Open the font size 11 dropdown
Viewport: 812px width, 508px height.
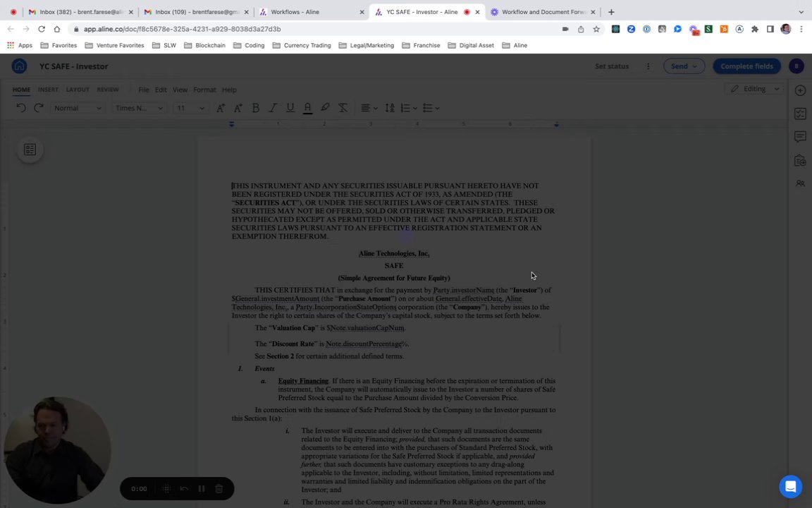coord(190,108)
